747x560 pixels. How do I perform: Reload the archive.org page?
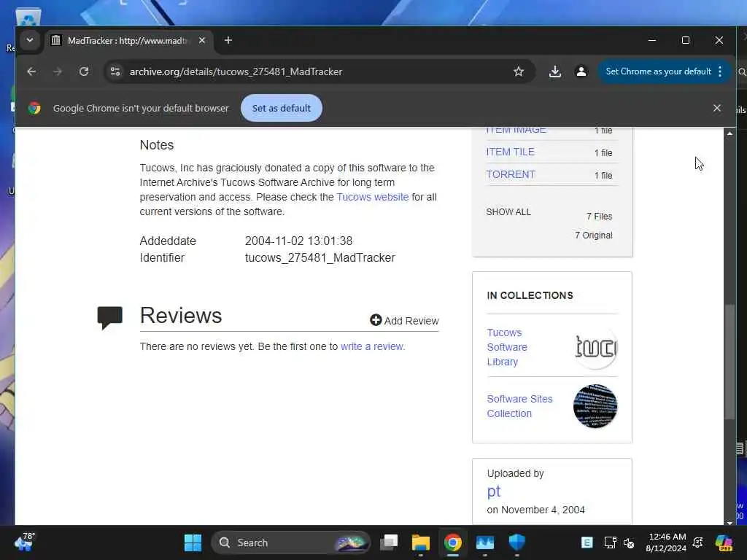click(84, 71)
